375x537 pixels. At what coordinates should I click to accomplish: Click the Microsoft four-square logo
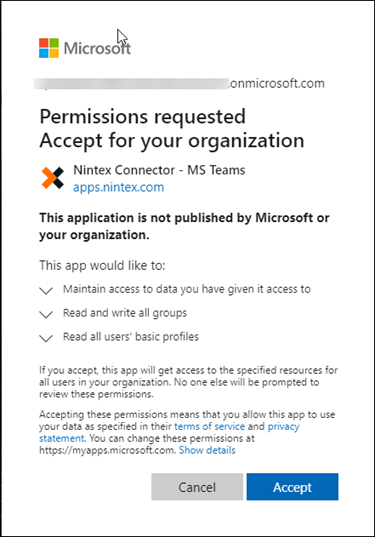coord(49,48)
